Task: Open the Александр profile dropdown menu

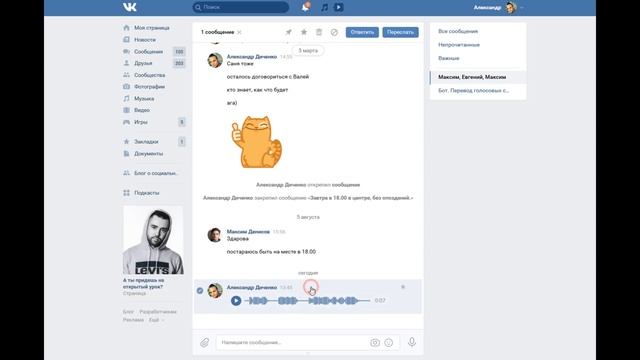Action: (x=498, y=7)
